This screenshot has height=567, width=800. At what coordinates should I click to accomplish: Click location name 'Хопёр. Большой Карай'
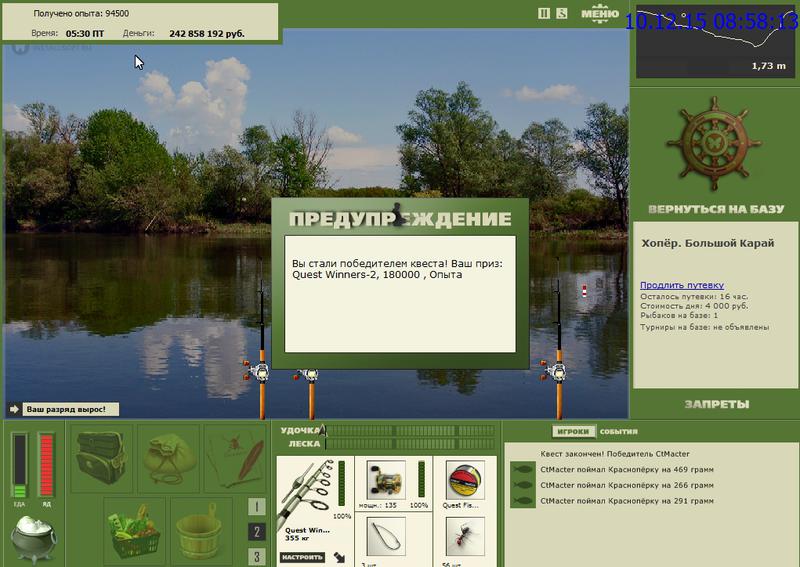point(708,243)
